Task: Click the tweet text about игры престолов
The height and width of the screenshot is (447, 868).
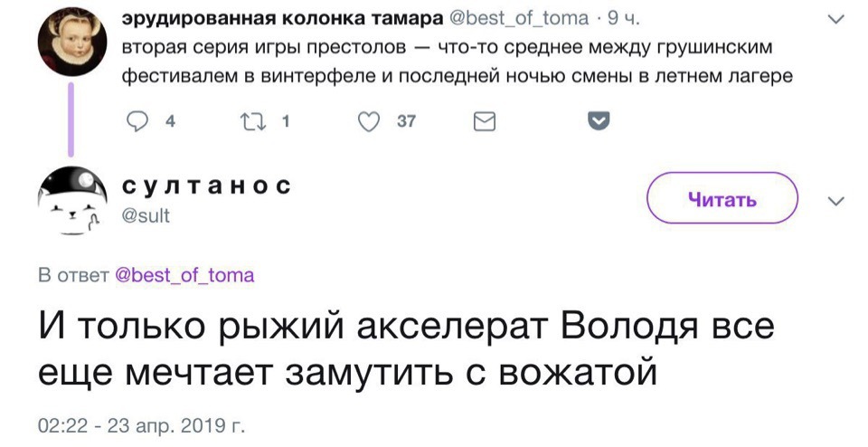Action: coord(452,62)
